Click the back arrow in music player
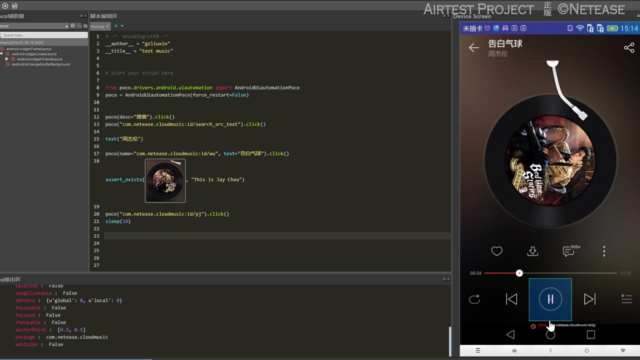Screen dimensions: 640x360 pos(473,48)
